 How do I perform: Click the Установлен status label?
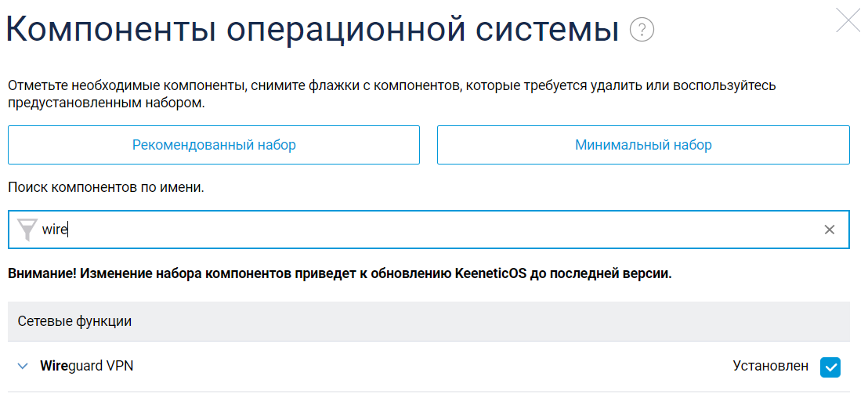click(x=770, y=366)
